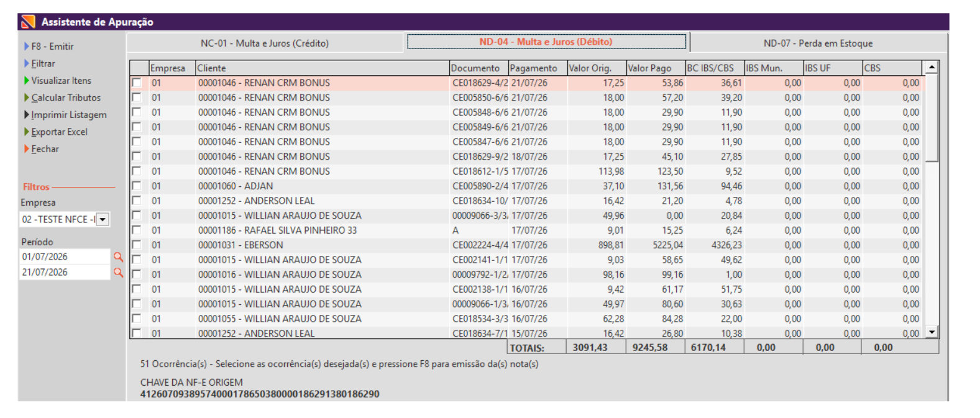Click document cell CE002141-1/1
This screenshot has width=980, height=418.
480,260
